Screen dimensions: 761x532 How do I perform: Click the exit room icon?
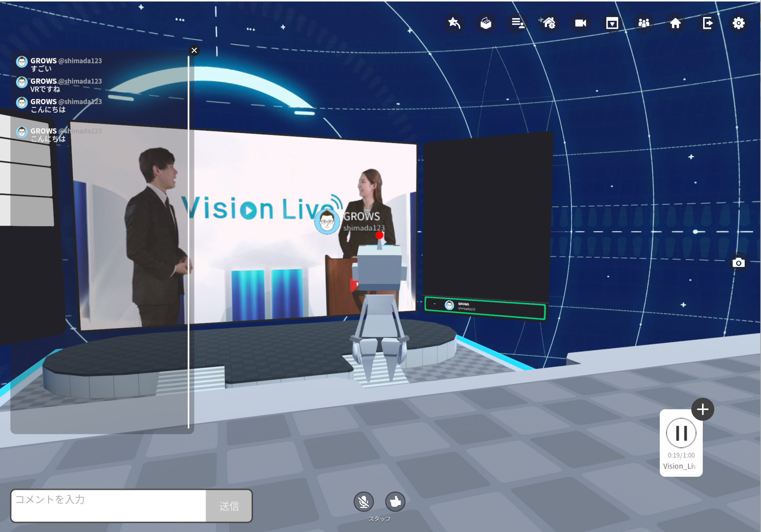(707, 23)
